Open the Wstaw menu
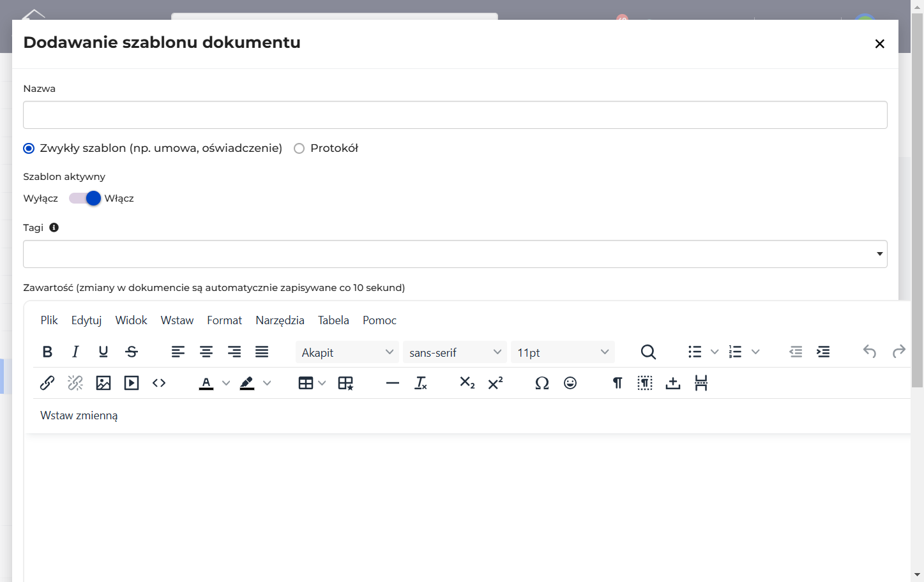Screen dimensions: 924x582 click(x=177, y=320)
